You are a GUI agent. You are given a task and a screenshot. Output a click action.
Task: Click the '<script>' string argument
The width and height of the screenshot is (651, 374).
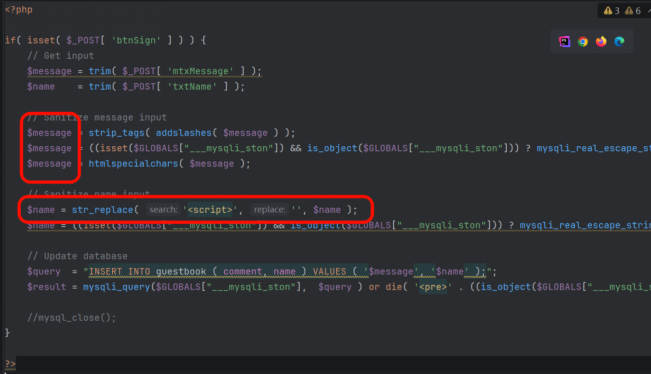tap(210, 210)
